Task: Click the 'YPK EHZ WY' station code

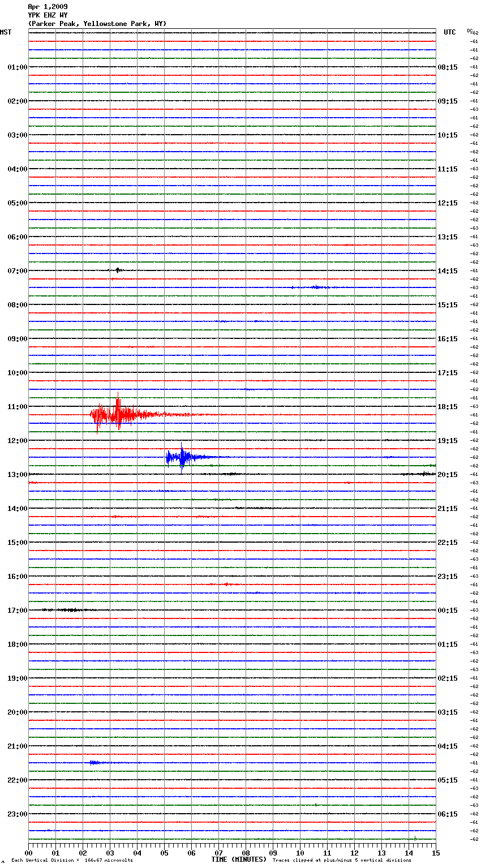Action: (48, 15)
